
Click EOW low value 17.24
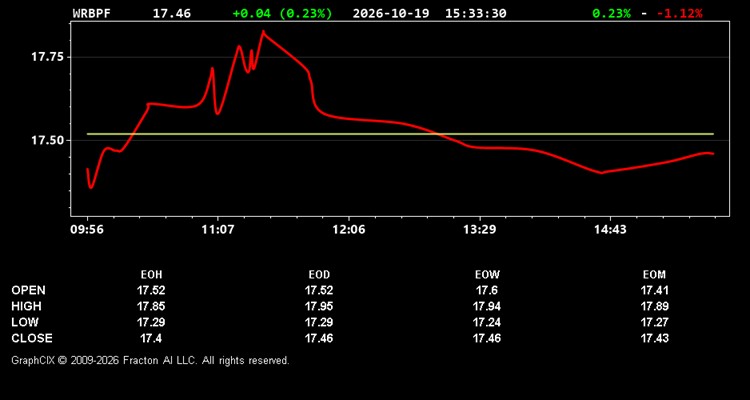point(487,322)
